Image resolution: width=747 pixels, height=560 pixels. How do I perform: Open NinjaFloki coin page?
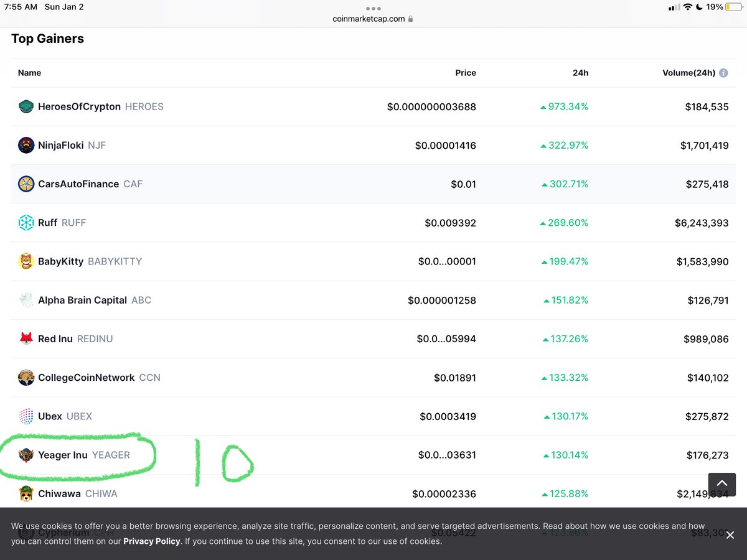click(60, 145)
